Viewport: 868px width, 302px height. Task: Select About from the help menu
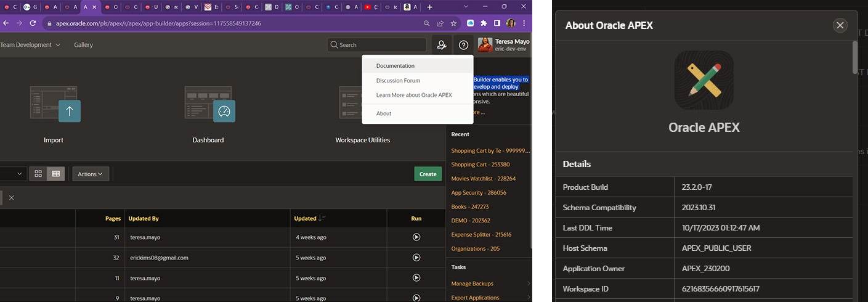(x=418, y=113)
